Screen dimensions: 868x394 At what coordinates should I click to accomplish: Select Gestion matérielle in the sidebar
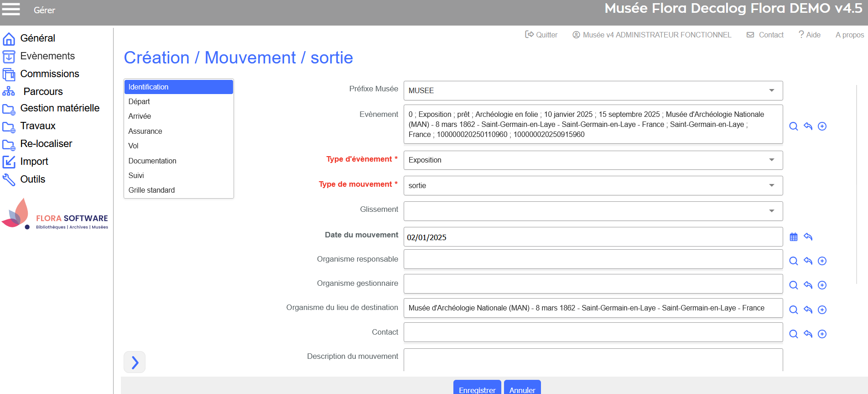(x=60, y=108)
